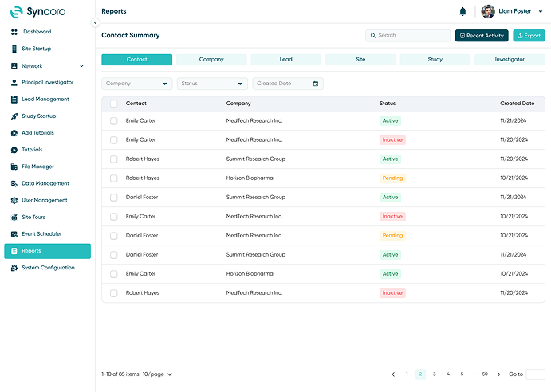Click the Lead Management sidebar icon

(14, 100)
